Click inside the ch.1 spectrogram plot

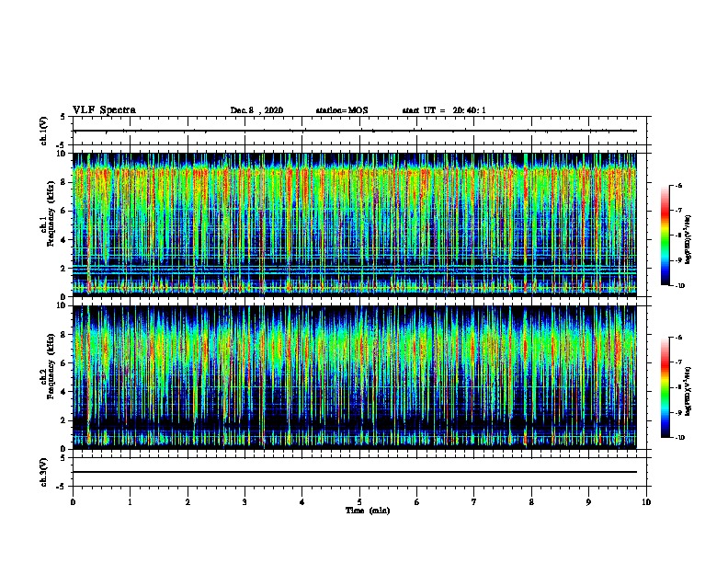click(355, 224)
